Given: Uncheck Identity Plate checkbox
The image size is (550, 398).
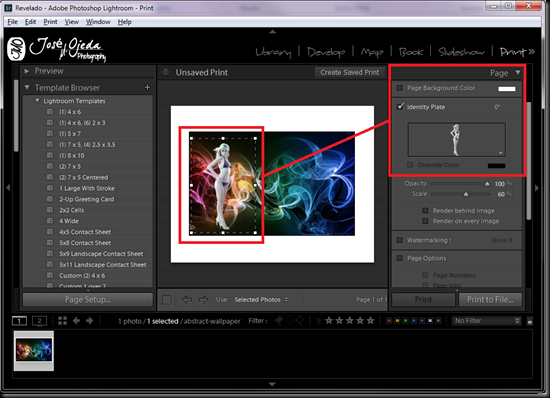Looking at the screenshot, I should tap(400, 106).
